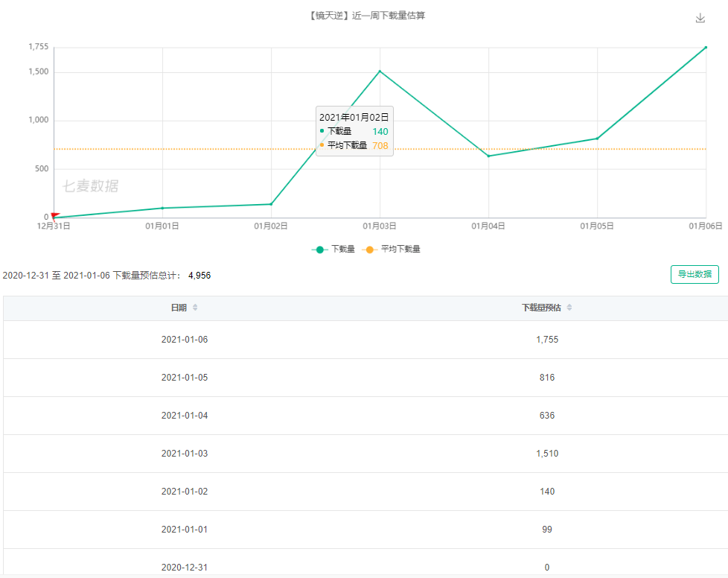Toggle the 平均下载量 series in the legend
Screen dimensions: 728x578
click(392, 250)
